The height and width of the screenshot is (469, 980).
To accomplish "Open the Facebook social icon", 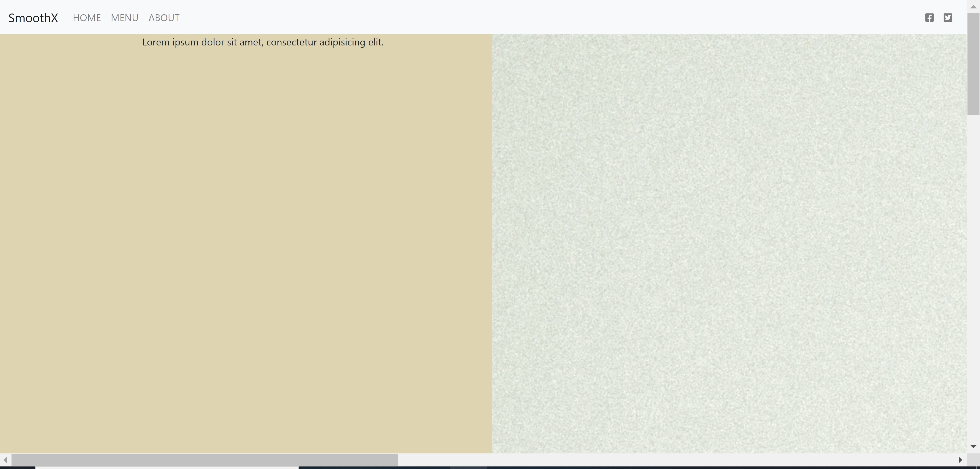I will point(929,18).
